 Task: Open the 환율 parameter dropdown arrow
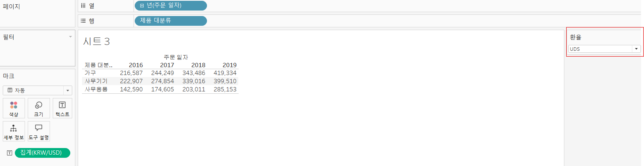point(636,49)
